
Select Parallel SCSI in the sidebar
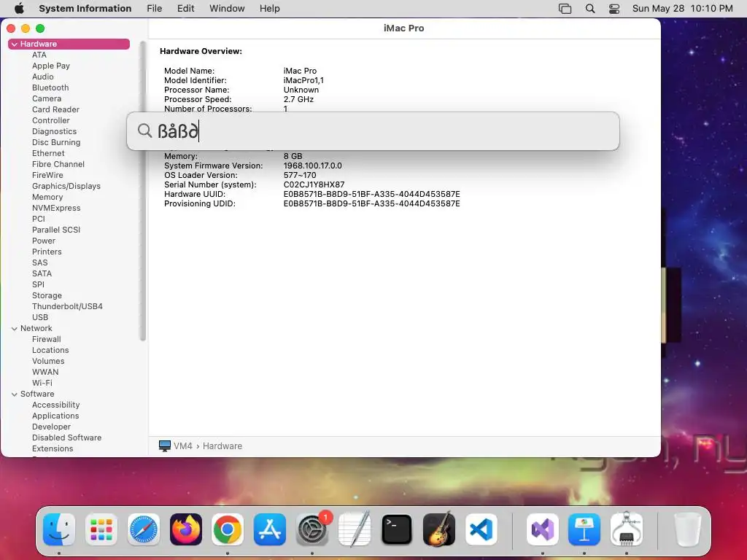(x=56, y=230)
